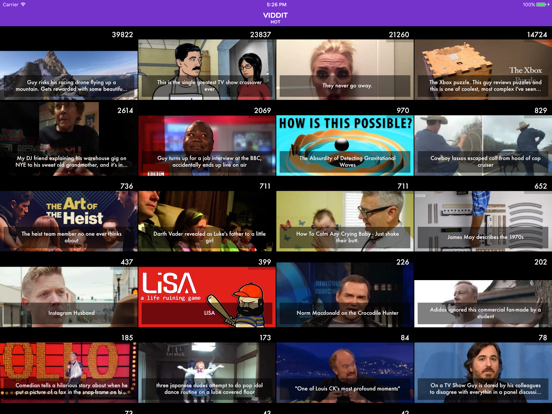Open the LISA life ruining game video
This screenshot has height=414, width=552.
click(x=207, y=297)
